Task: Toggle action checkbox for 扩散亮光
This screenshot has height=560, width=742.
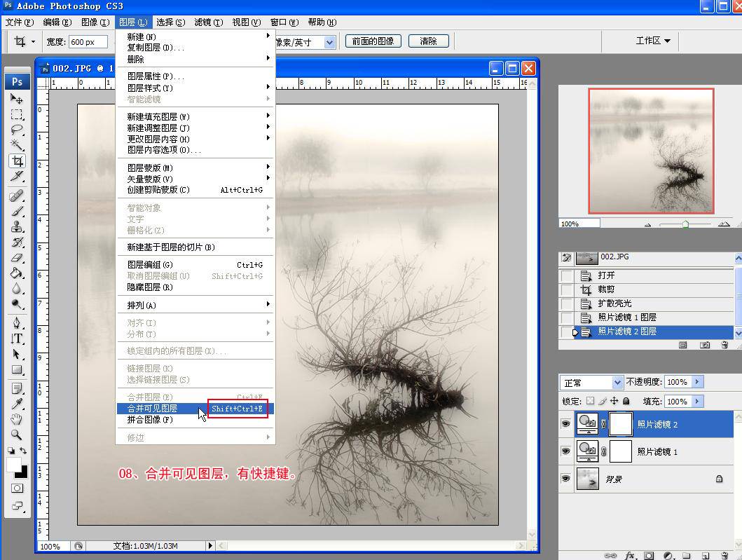Action: (x=566, y=303)
